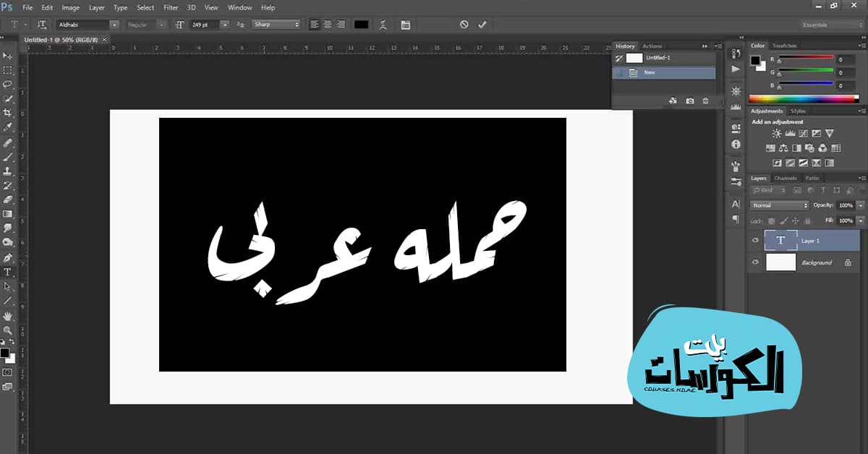Open the Filter menu

tap(171, 7)
